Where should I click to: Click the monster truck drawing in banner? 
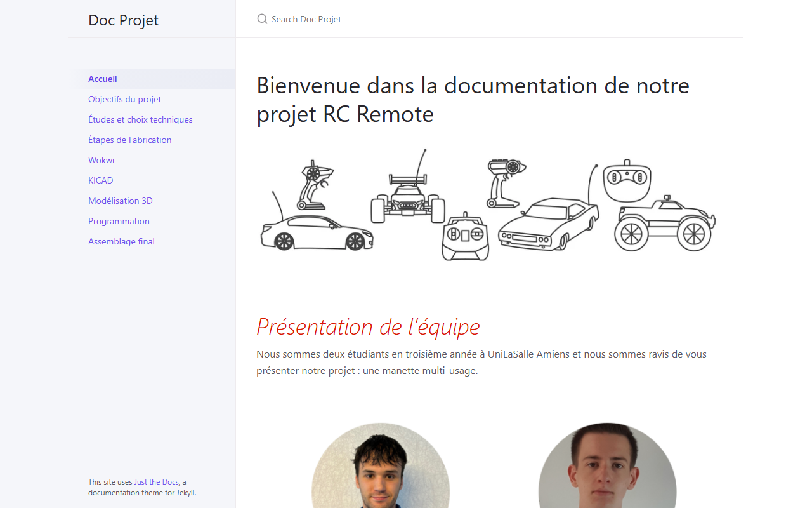[x=665, y=225]
